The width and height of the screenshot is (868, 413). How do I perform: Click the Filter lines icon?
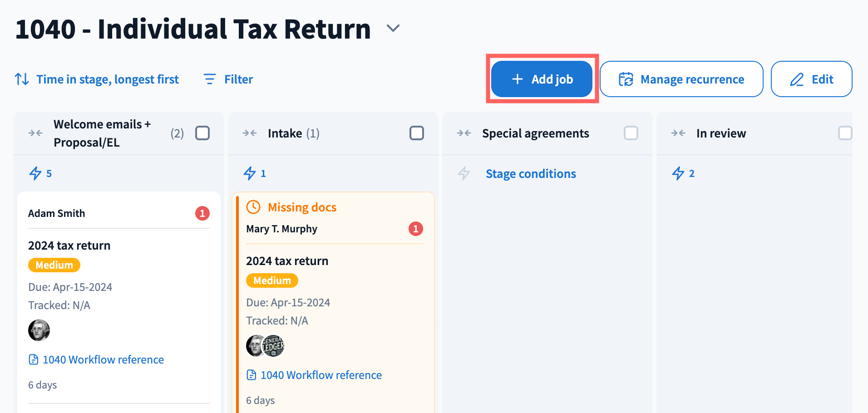(x=210, y=79)
